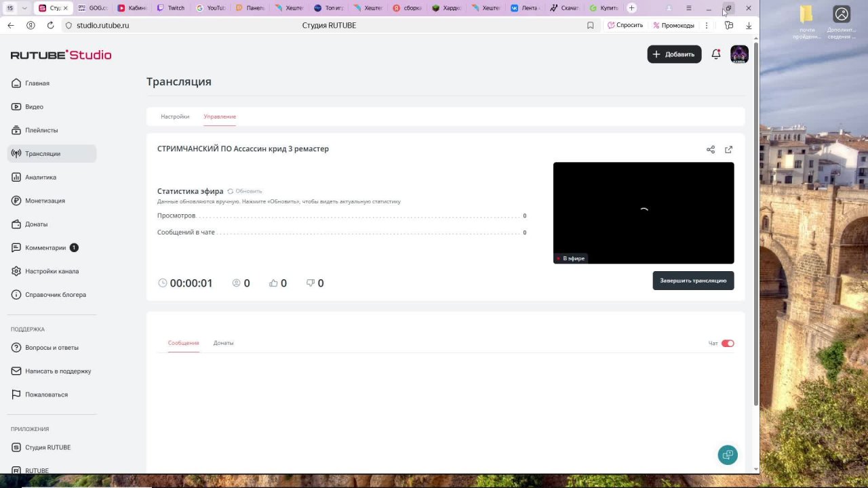Open the teal support chat bubble
Viewport: 868px width, 488px height.
(x=728, y=455)
